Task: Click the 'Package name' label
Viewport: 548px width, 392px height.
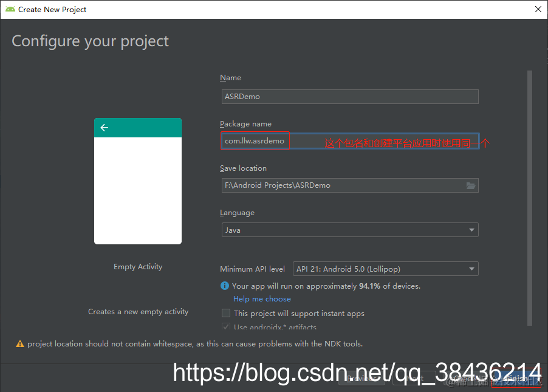Action: pos(245,124)
